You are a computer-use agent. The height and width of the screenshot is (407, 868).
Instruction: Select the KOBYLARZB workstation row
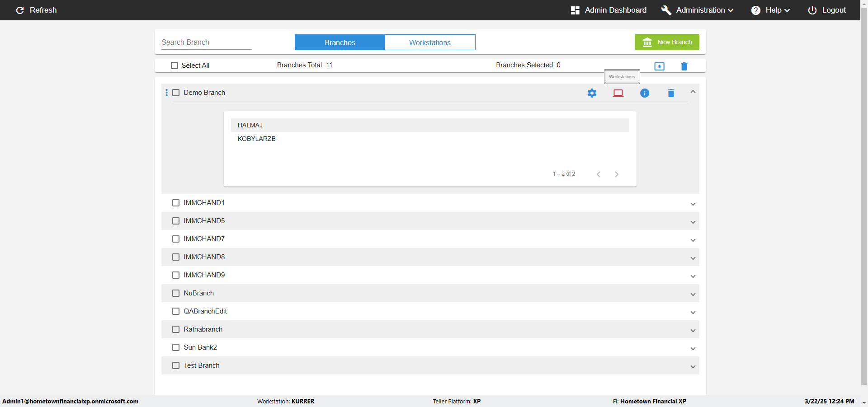coord(430,139)
